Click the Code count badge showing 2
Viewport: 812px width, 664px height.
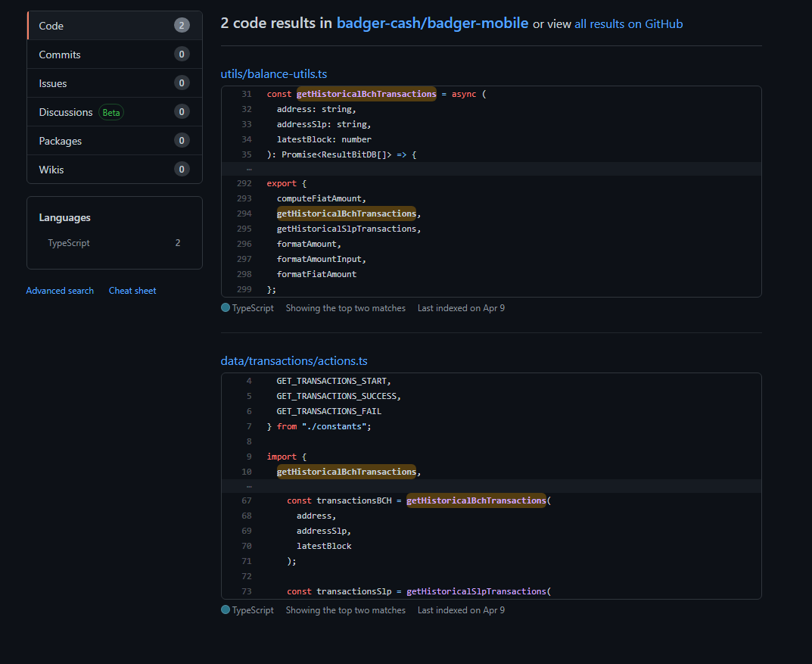(182, 26)
